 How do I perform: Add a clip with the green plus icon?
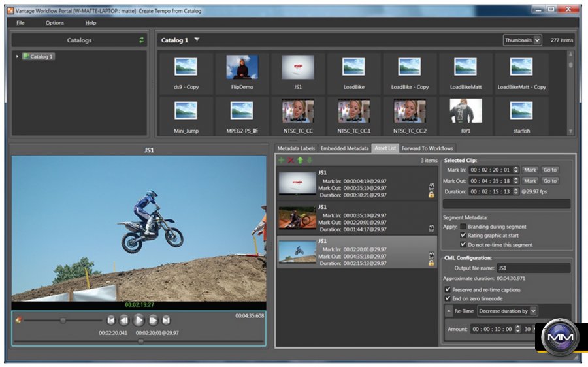[281, 160]
